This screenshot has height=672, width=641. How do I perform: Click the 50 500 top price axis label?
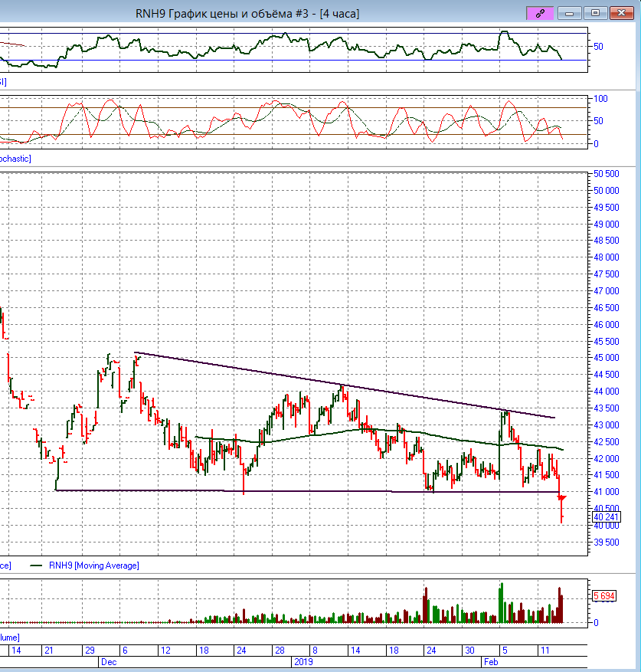tap(607, 174)
